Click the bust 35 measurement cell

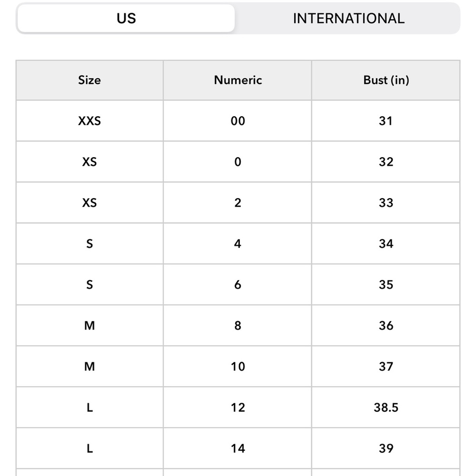click(x=386, y=285)
